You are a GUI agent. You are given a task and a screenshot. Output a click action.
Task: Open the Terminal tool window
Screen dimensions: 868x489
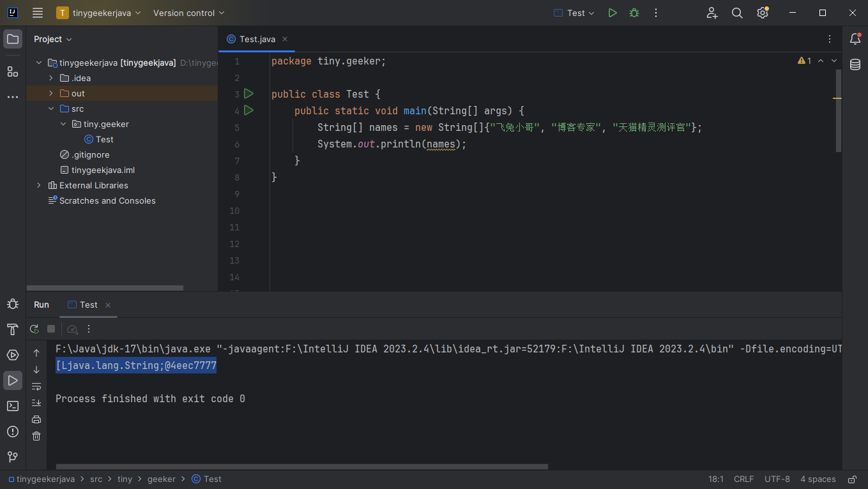point(13,406)
